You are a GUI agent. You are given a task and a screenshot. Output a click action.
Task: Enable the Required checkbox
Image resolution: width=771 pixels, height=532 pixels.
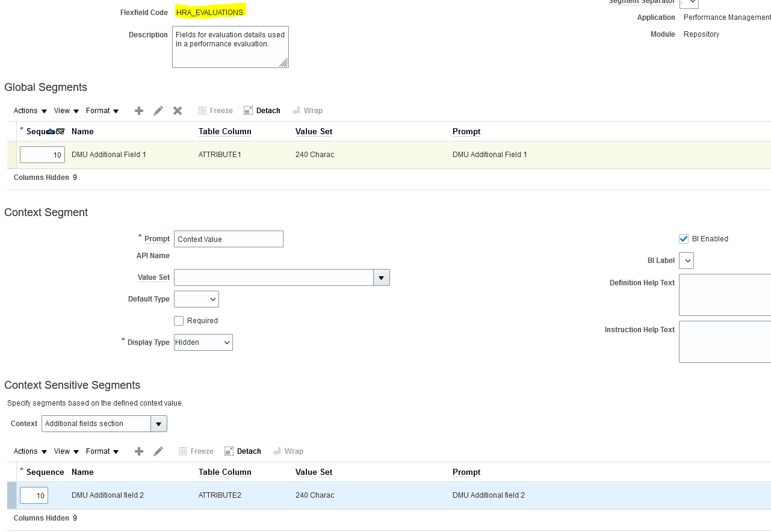click(x=179, y=320)
